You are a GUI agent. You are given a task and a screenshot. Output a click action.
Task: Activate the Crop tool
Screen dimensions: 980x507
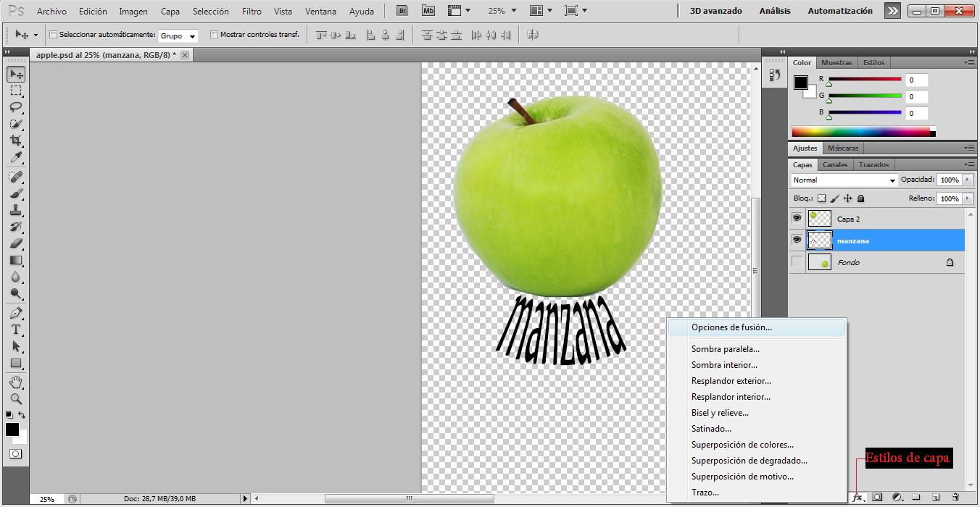coord(16,141)
